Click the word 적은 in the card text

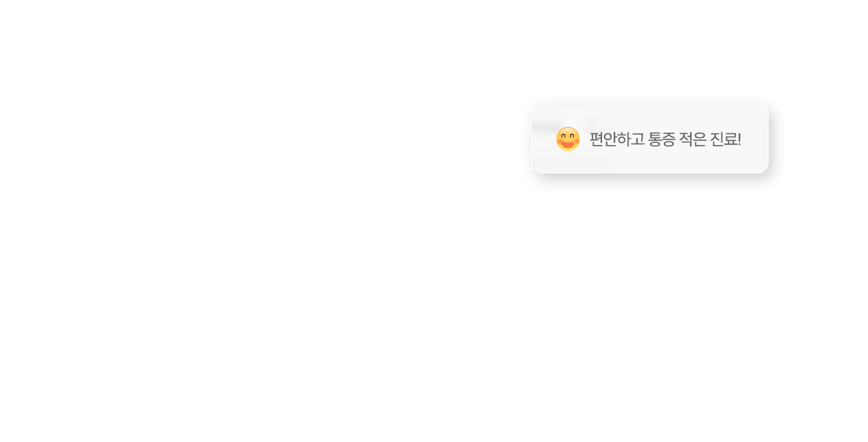point(693,139)
